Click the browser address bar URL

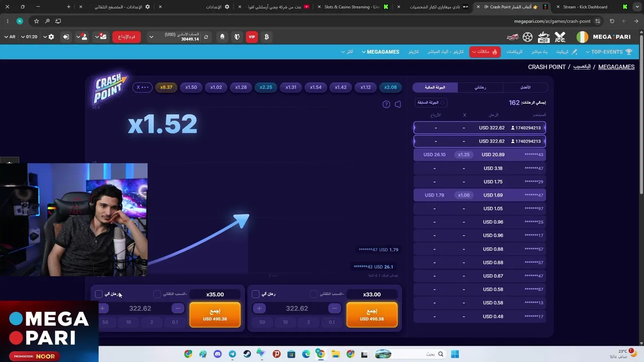click(x=552, y=21)
